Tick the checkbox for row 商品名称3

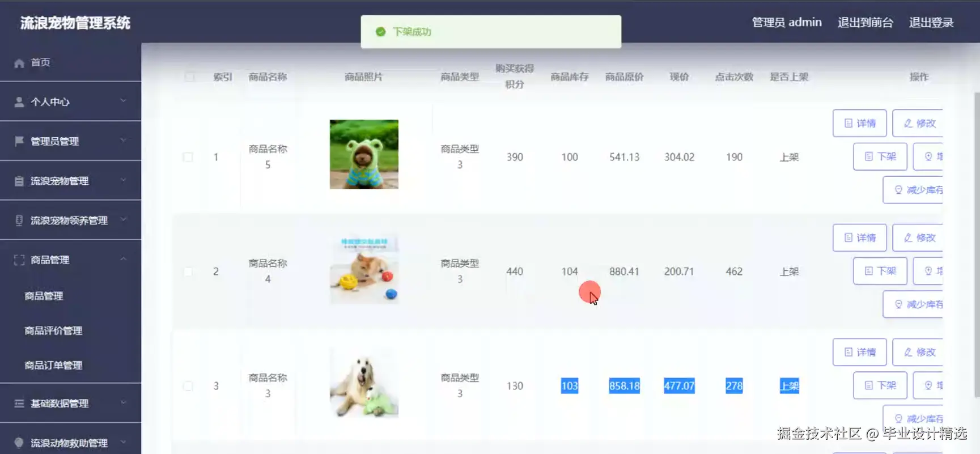tap(188, 386)
